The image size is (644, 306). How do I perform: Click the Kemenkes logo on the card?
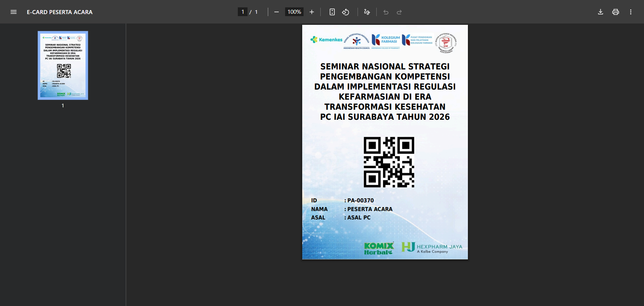pos(326,40)
